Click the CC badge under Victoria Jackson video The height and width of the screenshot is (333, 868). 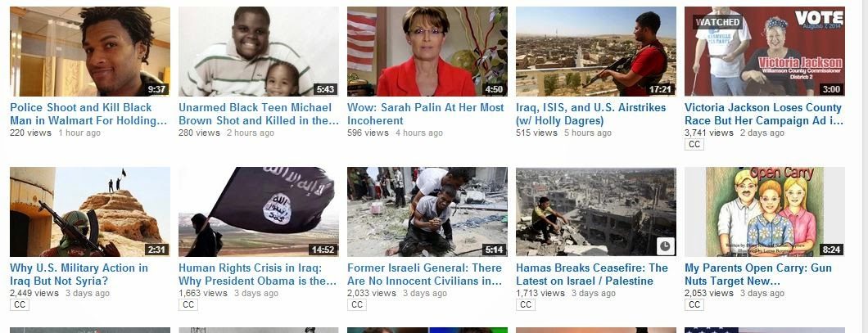(694, 144)
